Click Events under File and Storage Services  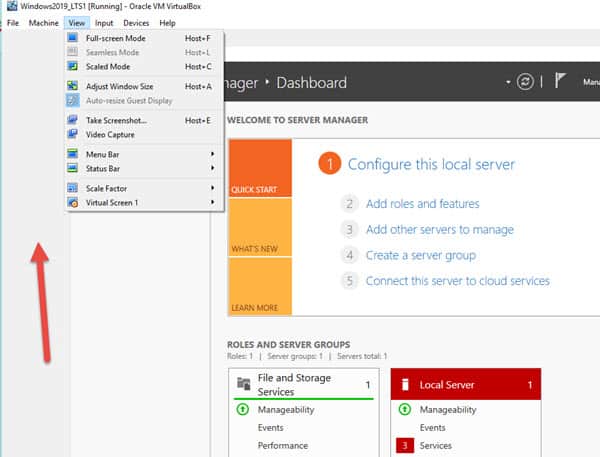(271, 428)
